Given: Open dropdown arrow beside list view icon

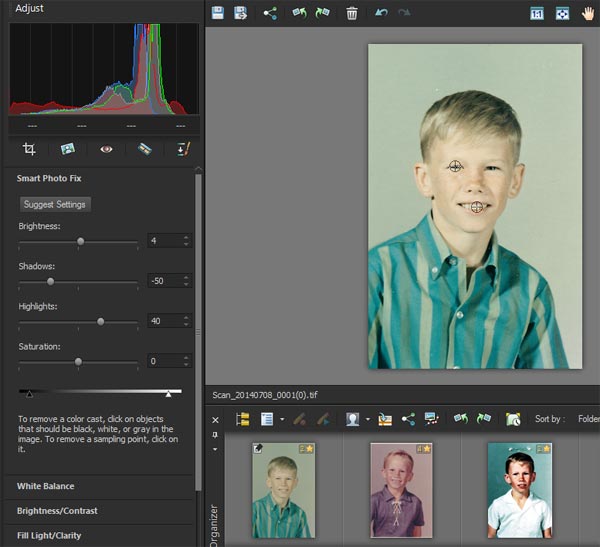Looking at the screenshot, I should (282, 420).
